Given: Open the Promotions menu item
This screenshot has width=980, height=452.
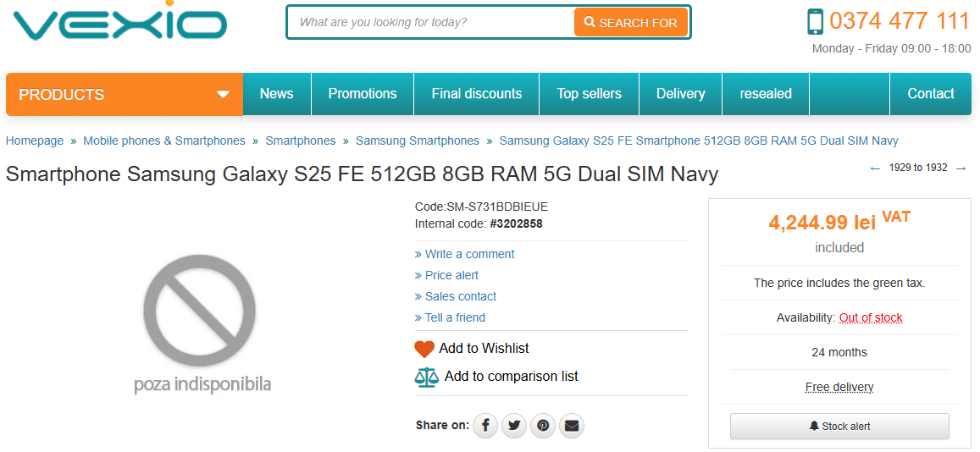Looking at the screenshot, I should 363,94.
